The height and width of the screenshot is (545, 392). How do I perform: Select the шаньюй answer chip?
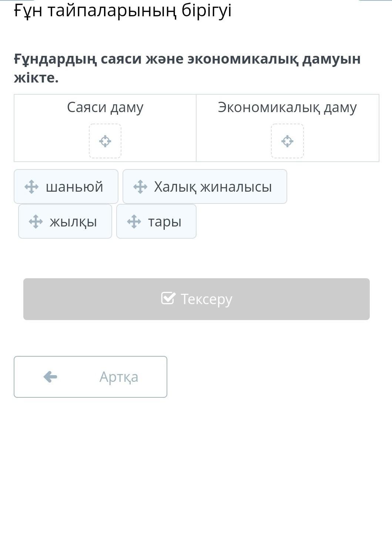66,186
